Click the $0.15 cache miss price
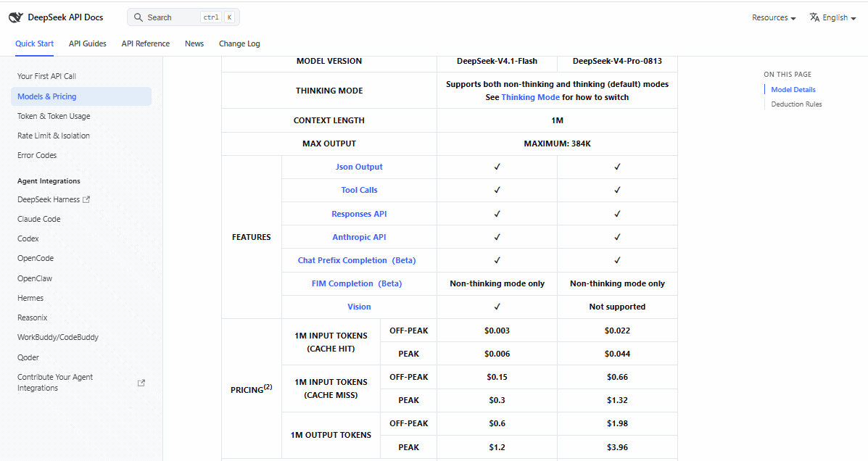Image resolution: width=868 pixels, height=461 pixels. tap(497, 377)
